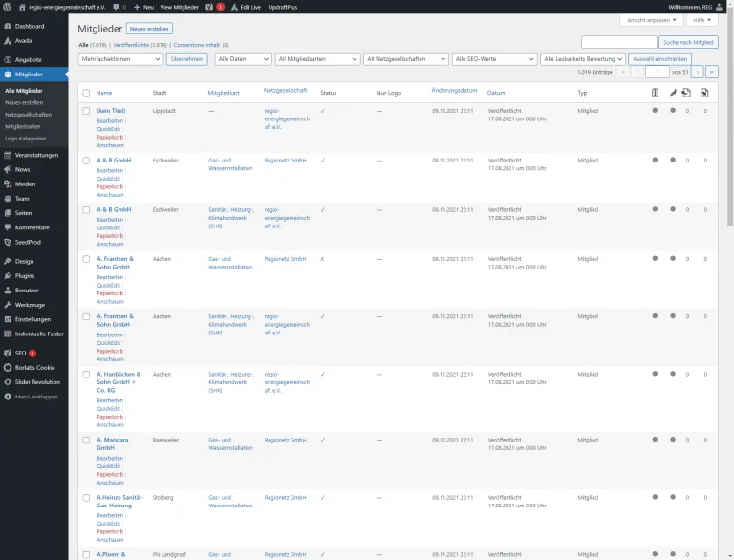Open the Mehrfachaktionen dropdown
Screen dimensions: 734x560
120,59
